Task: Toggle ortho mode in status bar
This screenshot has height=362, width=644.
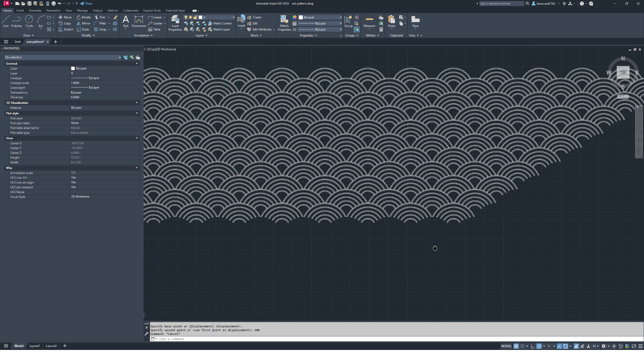Action: 533,346
